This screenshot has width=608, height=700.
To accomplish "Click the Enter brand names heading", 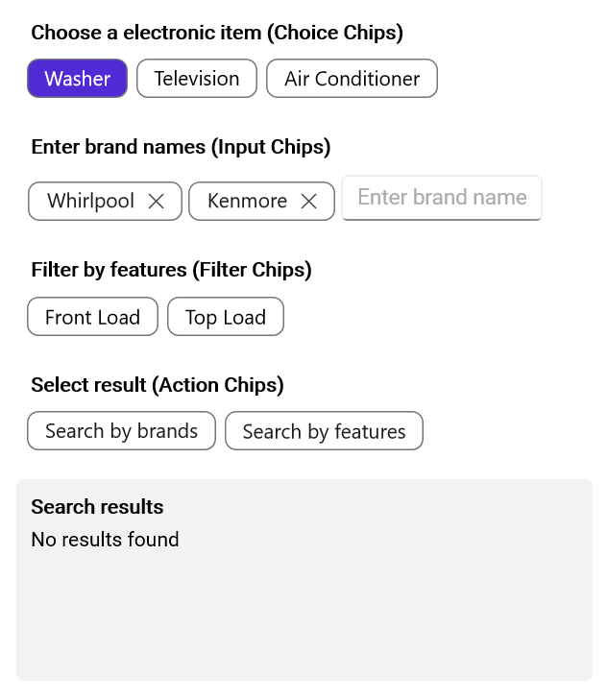I will pyautogui.click(x=181, y=147).
